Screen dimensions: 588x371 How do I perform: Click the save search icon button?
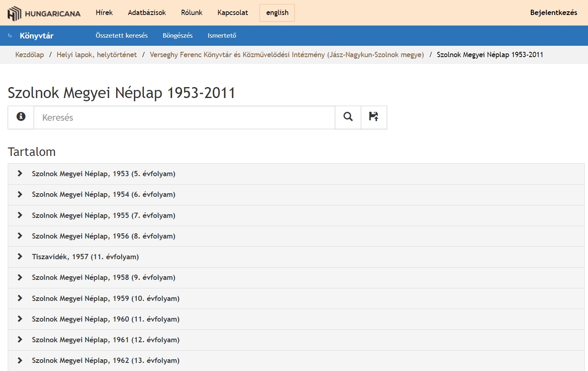point(374,117)
